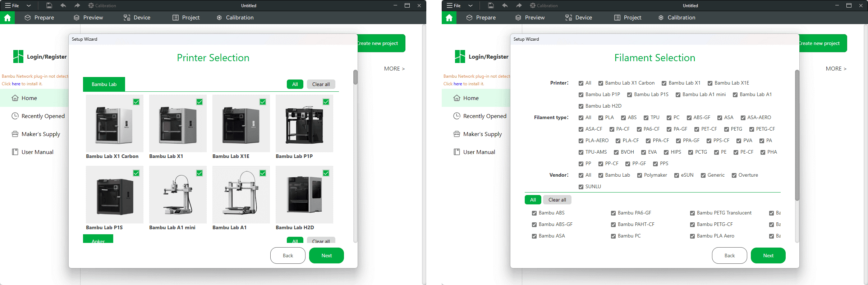
Task: Open User Manual beside the Filament Selection wizard
Action: point(479,152)
